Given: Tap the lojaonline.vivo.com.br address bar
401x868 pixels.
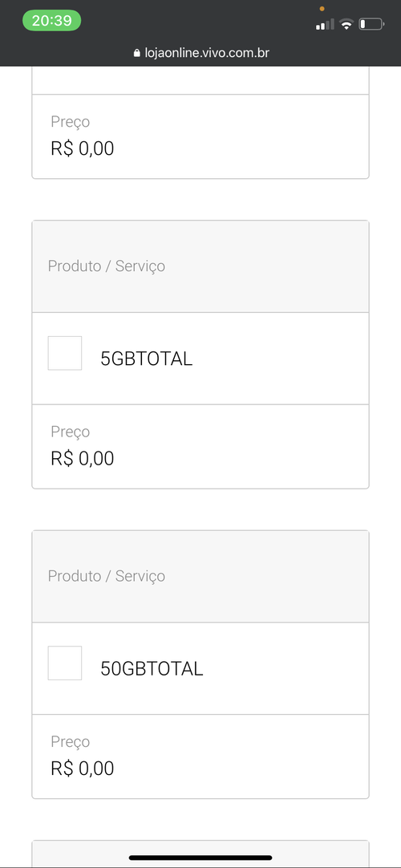Looking at the screenshot, I should 200,53.
